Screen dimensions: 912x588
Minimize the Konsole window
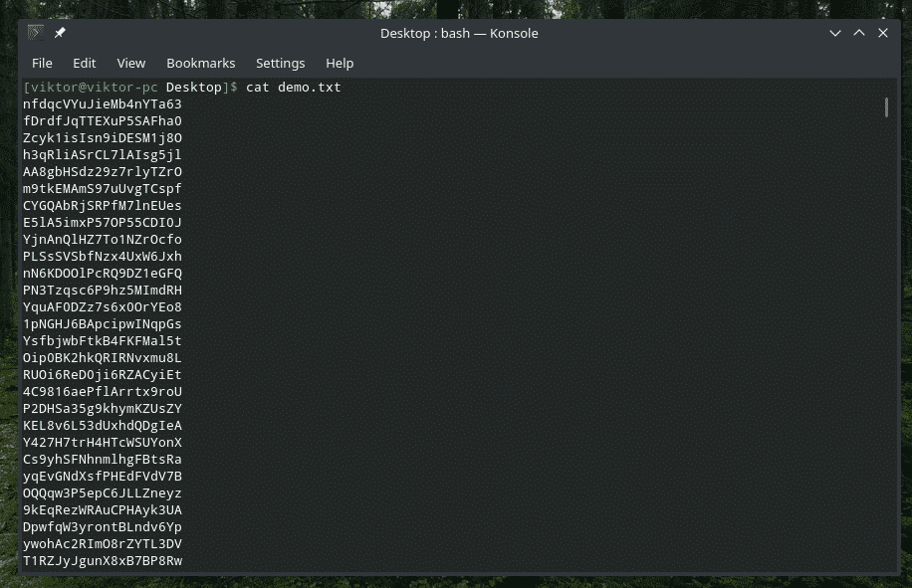pyautogui.click(x=835, y=33)
